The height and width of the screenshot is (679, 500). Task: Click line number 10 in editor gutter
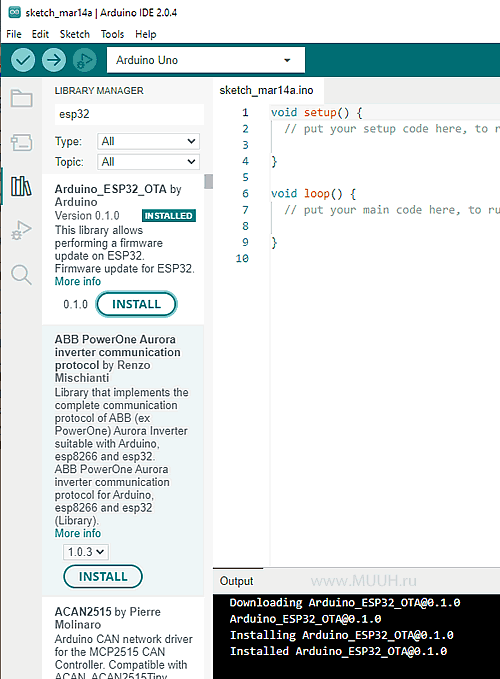[242, 259]
